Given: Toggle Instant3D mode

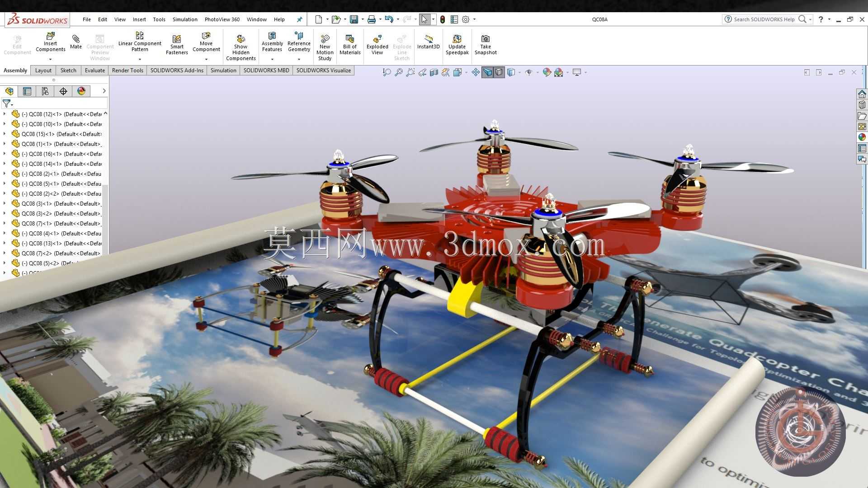Looking at the screenshot, I should [428, 42].
